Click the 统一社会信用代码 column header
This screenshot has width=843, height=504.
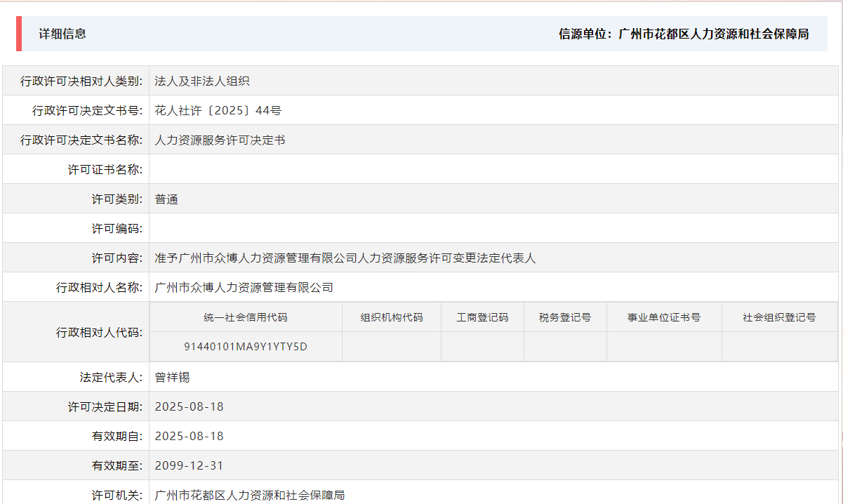(x=245, y=317)
